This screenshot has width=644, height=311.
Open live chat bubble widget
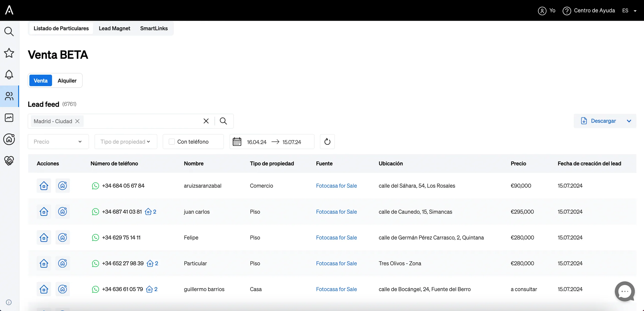(625, 291)
